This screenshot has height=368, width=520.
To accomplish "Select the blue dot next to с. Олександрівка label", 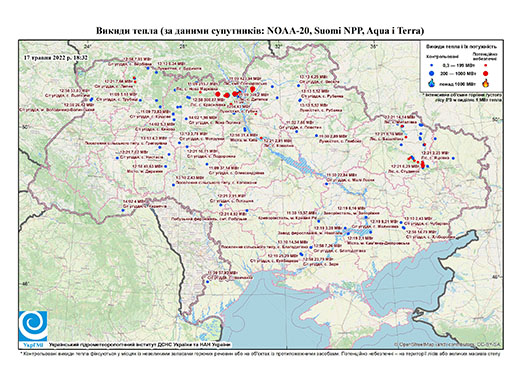I will 207,164.
